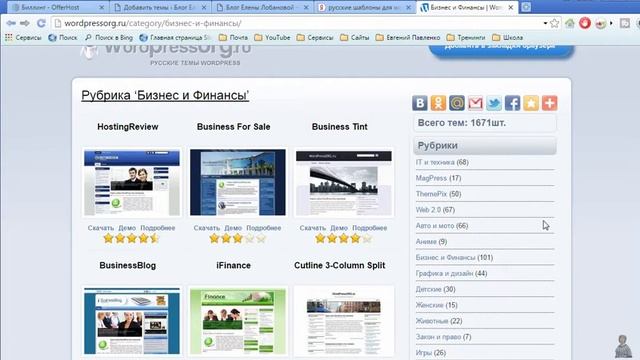Click Рубрика 'Бизнес и Финансы' heading
The width and height of the screenshot is (640, 360).
point(165,95)
